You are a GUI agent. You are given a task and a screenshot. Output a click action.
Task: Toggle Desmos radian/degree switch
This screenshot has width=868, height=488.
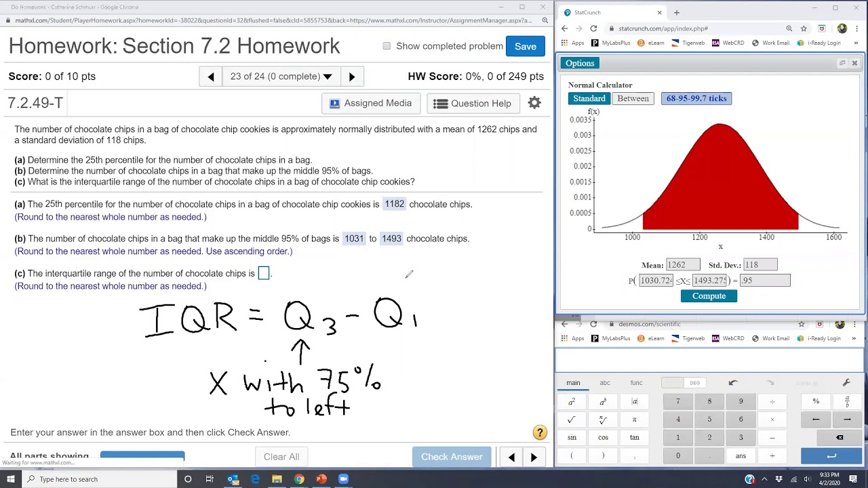click(683, 383)
